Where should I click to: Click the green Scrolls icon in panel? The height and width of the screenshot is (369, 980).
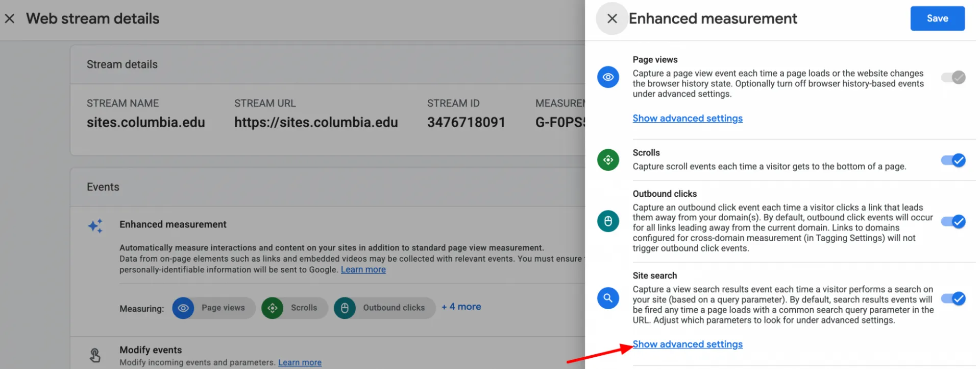tap(608, 160)
